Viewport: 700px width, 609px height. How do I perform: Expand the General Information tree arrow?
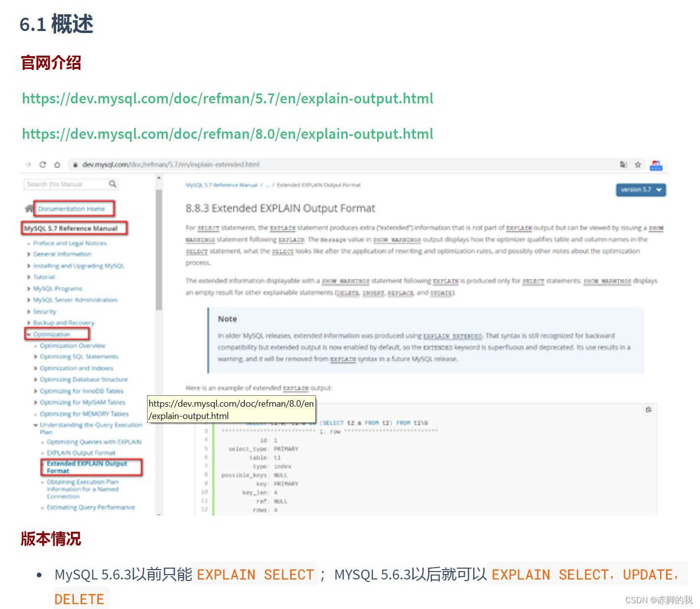29,255
